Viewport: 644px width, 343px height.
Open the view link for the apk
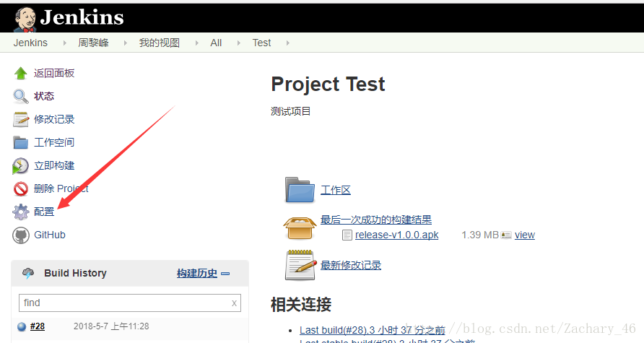[x=525, y=235]
